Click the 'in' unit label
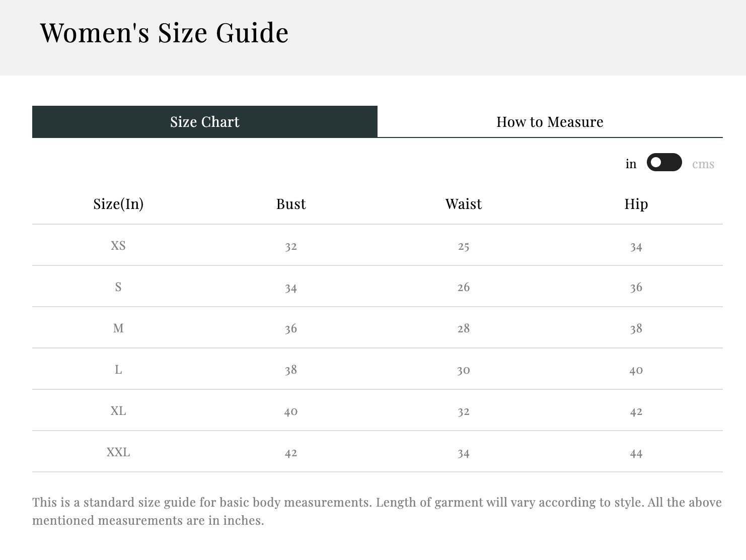 [630, 163]
